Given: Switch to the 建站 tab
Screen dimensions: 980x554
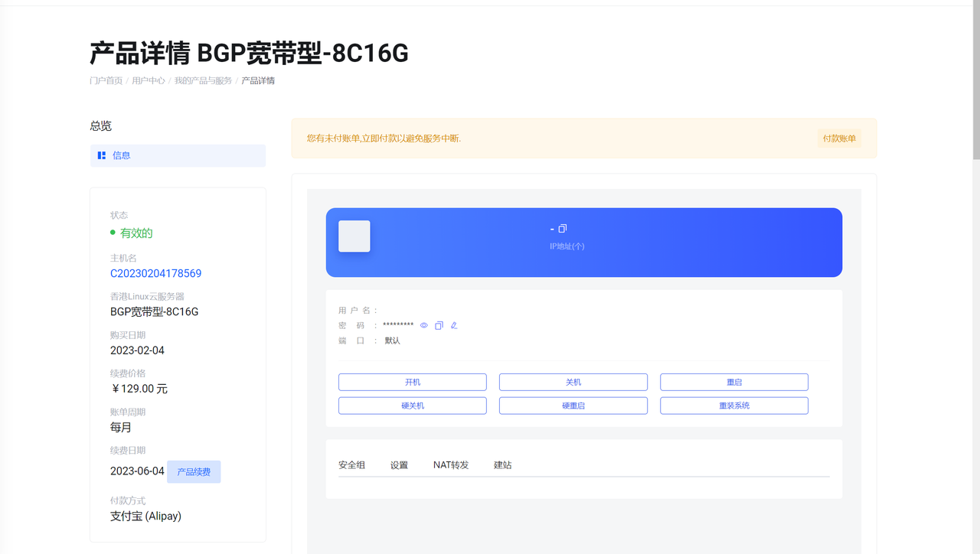Looking at the screenshot, I should (x=503, y=464).
